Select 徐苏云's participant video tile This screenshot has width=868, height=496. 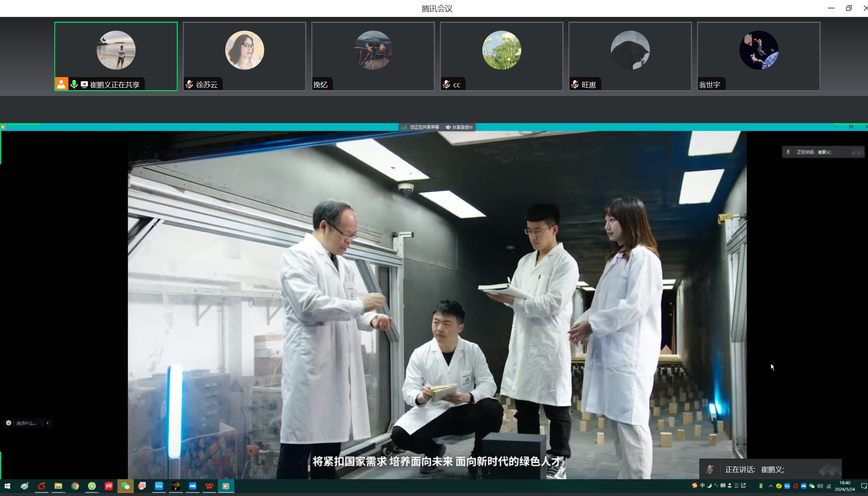pos(244,56)
